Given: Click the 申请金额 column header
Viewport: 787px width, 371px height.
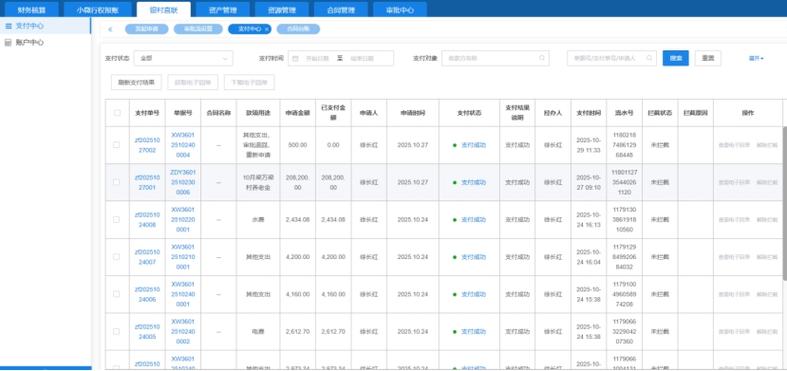Looking at the screenshot, I should 298,113.
